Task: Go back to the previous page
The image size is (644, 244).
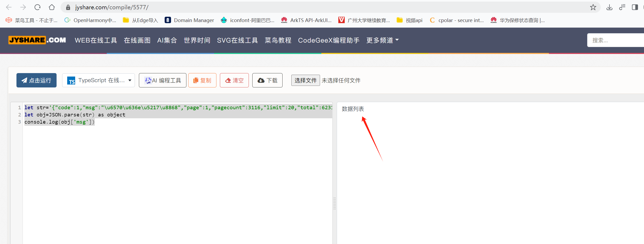Action: pos(9,7)
